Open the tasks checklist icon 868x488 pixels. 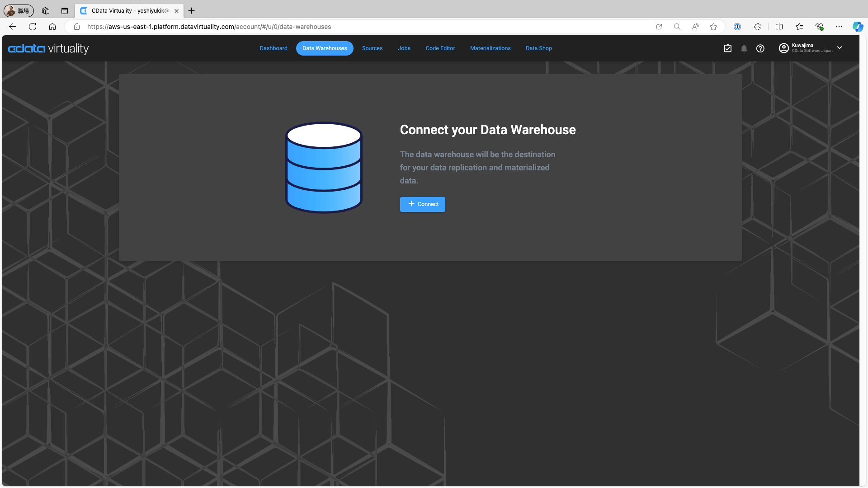point(727,48)
